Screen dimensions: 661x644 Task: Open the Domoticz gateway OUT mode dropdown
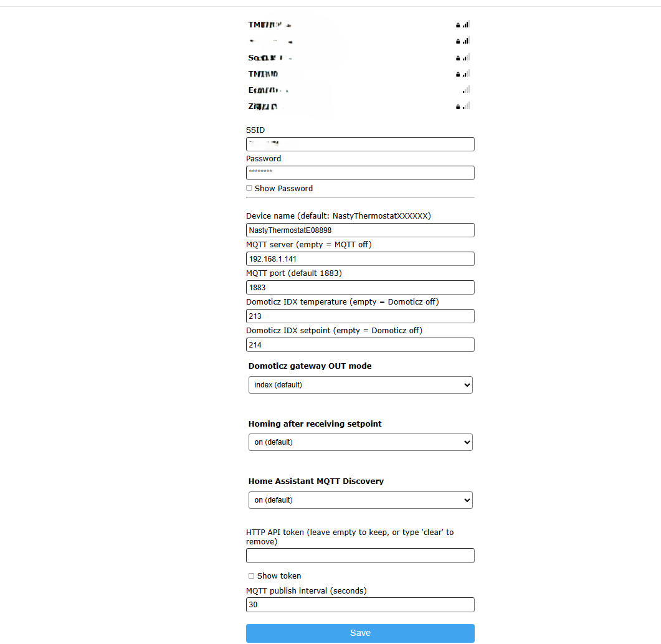coord(360,385)
